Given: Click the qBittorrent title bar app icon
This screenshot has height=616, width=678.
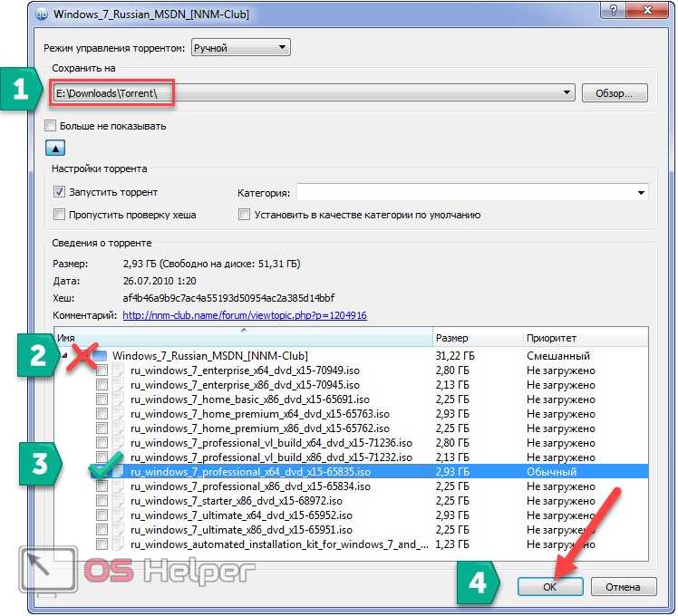Looking at the screenshot, I should click(x=42, y=14).
